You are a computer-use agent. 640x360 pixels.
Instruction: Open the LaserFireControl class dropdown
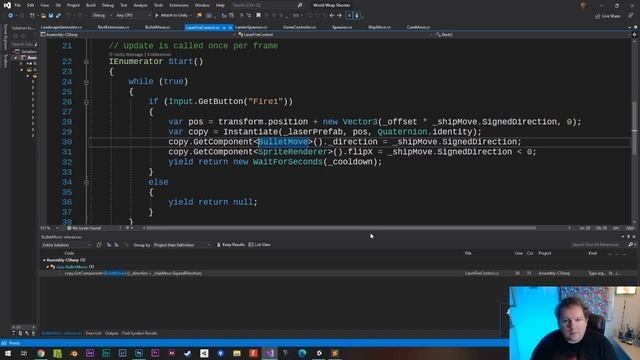(336, 35)
